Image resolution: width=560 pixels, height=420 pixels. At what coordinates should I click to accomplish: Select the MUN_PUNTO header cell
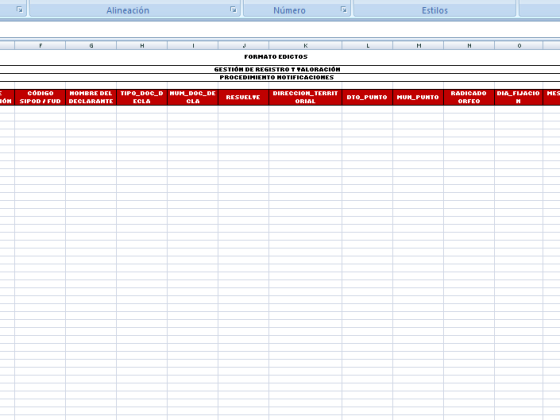418,97
